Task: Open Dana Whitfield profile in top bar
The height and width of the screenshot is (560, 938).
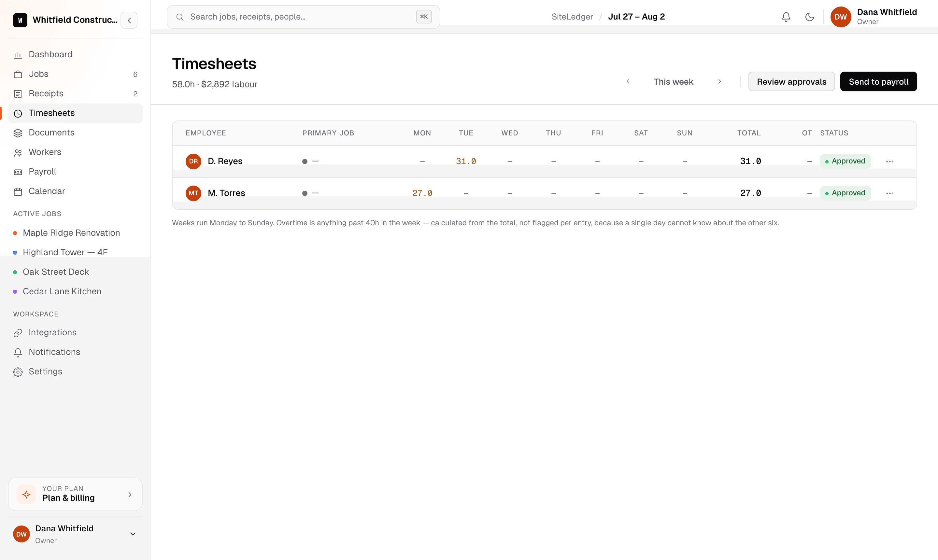Action: click(874, 17)
